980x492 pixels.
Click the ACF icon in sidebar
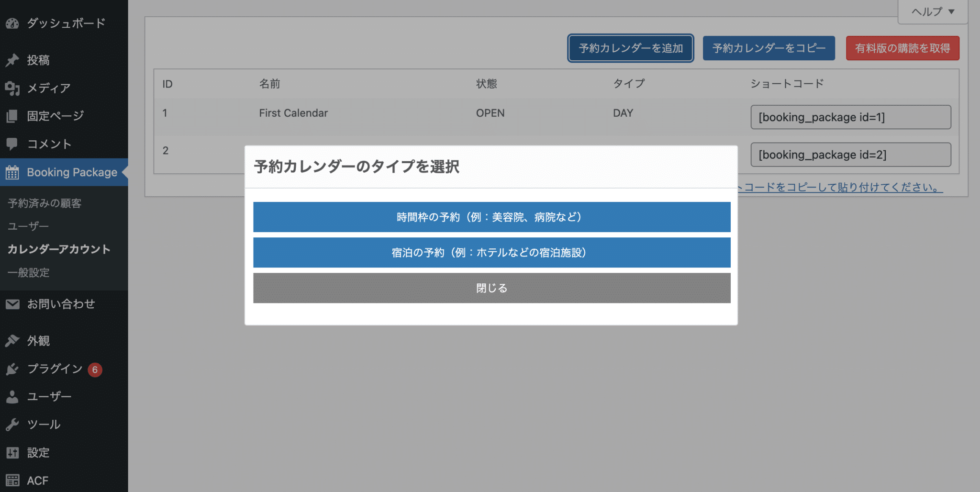[x=12, y=480]
